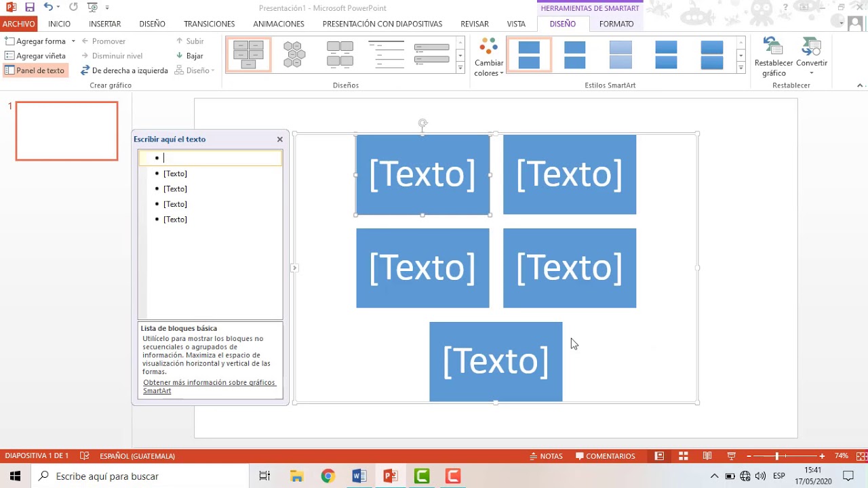The width and height of the screenshot is (868, 488).
Task: Open the Convertir dropdown
Action: (812, 58)
